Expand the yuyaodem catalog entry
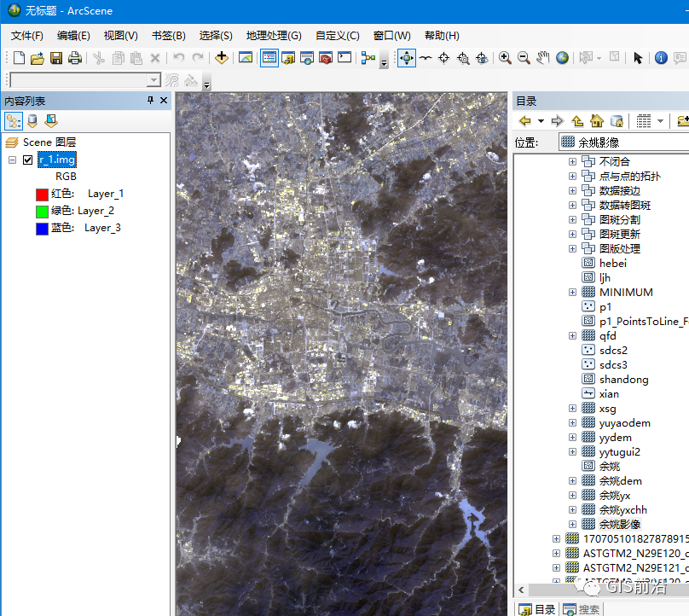 pos(572,423)
